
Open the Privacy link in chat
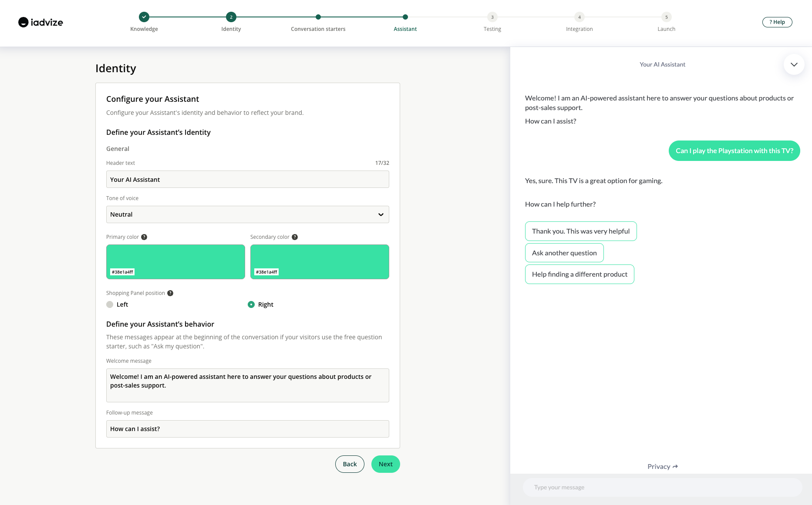tap(662, 466)
